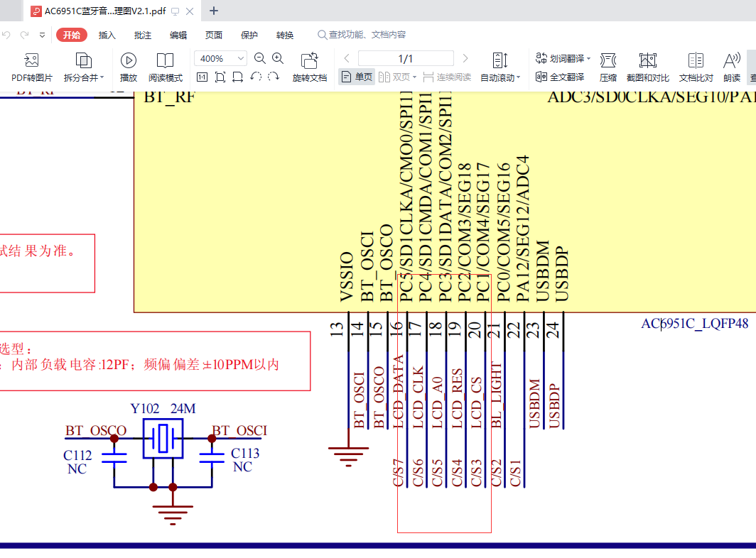756x558 pixels.
Task: Switch to the 编辑 ribbon tab
Action: coord(178,35)
